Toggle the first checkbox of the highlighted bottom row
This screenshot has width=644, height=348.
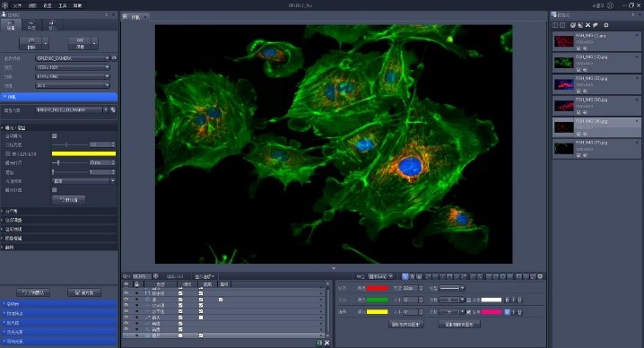tap(180, 335)
